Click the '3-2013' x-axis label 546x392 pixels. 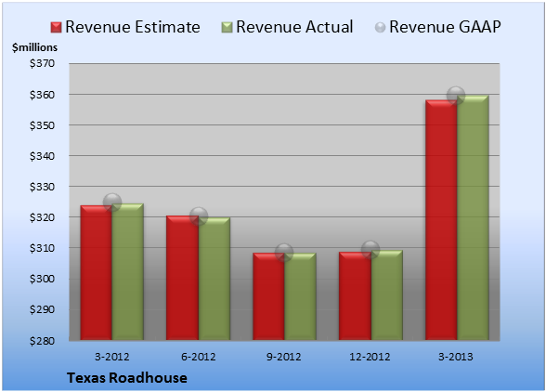456,357
